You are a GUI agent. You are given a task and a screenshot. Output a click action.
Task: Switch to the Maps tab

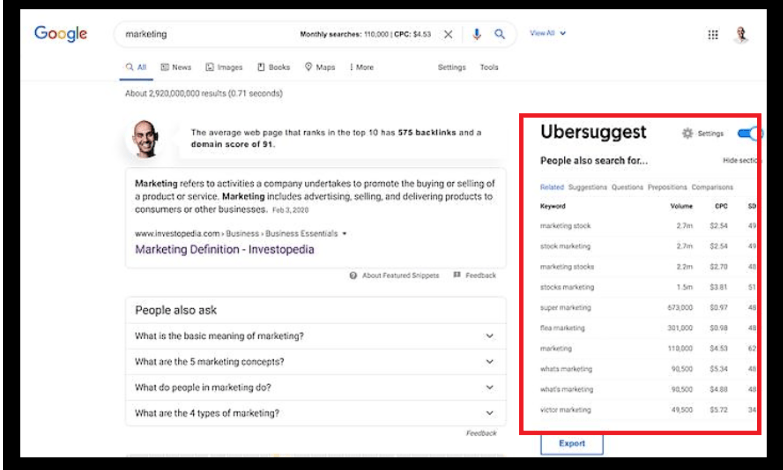pyautogui.click(x=320, y=67)
